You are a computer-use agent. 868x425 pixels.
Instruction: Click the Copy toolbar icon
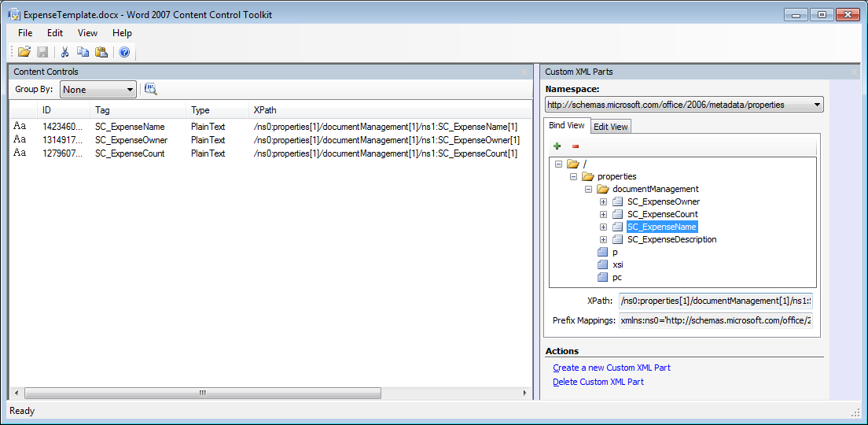click(x=83, y=52)
